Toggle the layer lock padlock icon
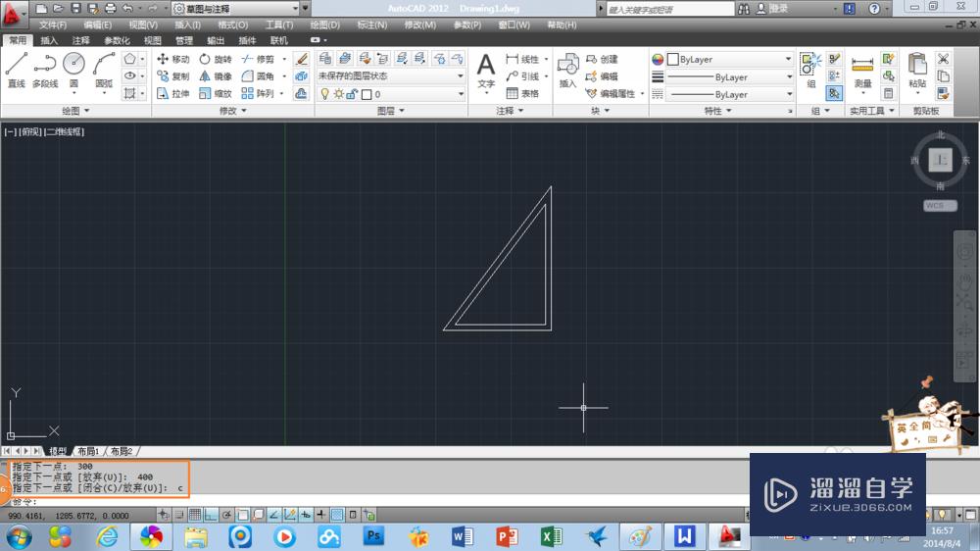Screen dimensions: 980x551 [x=352, y=94]
